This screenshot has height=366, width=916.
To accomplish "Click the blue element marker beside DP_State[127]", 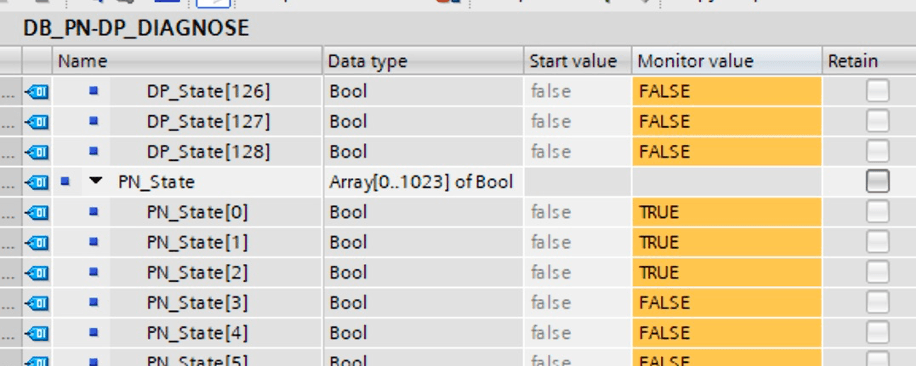I will 93,121.
